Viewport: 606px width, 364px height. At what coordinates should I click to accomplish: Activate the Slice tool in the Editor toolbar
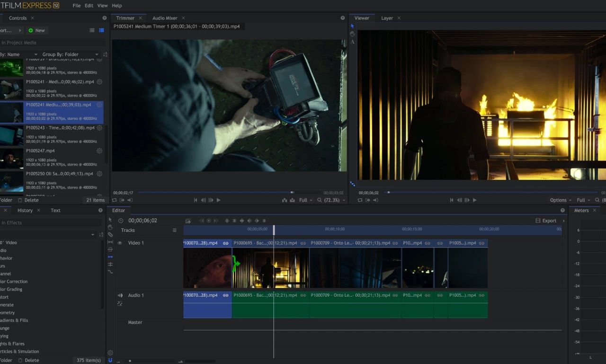(x=110, y=234)
